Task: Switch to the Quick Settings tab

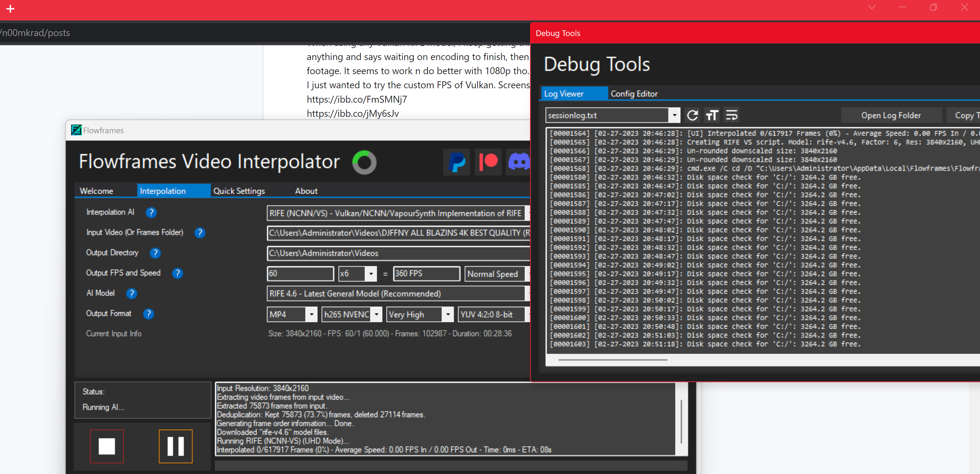Action: coord(239,191)
